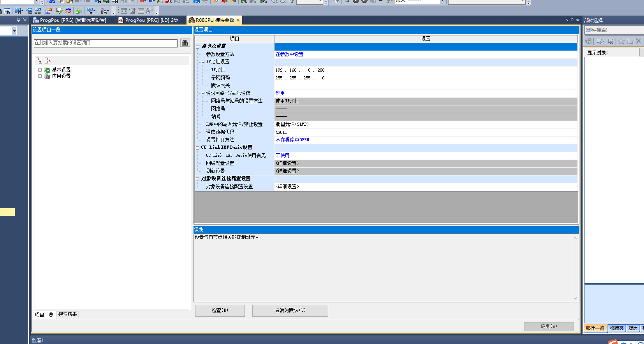The height and width of the screenshot is (344, 644).
Task: Expand the 基本设置 tree node
Action: (40, 70)
